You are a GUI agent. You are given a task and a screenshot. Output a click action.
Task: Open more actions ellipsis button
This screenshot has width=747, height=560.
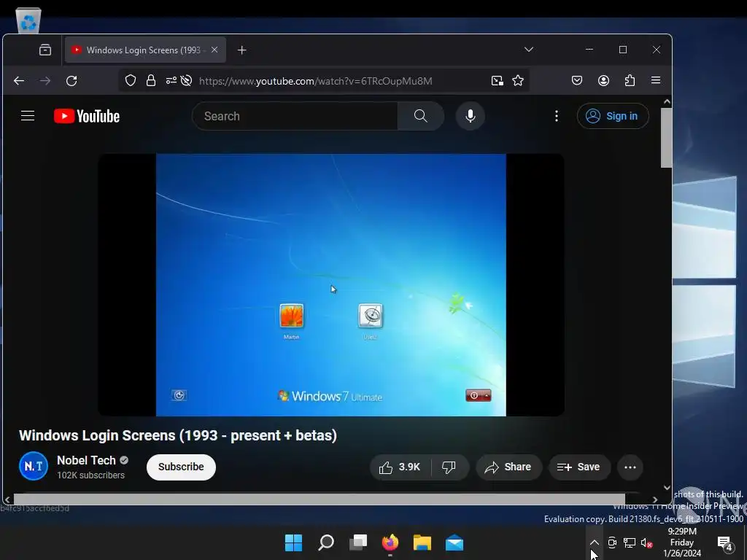coord(630,467)
